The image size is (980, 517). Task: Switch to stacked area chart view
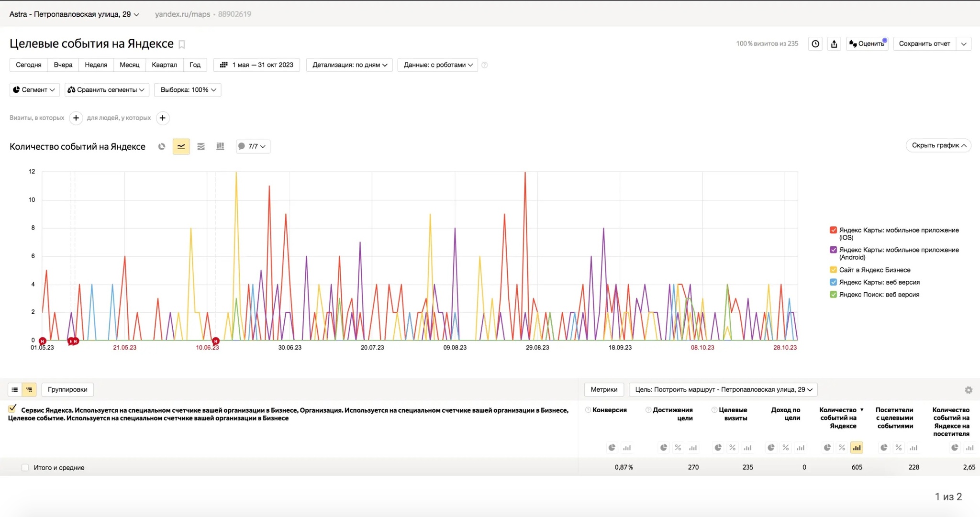click(201, 146)
